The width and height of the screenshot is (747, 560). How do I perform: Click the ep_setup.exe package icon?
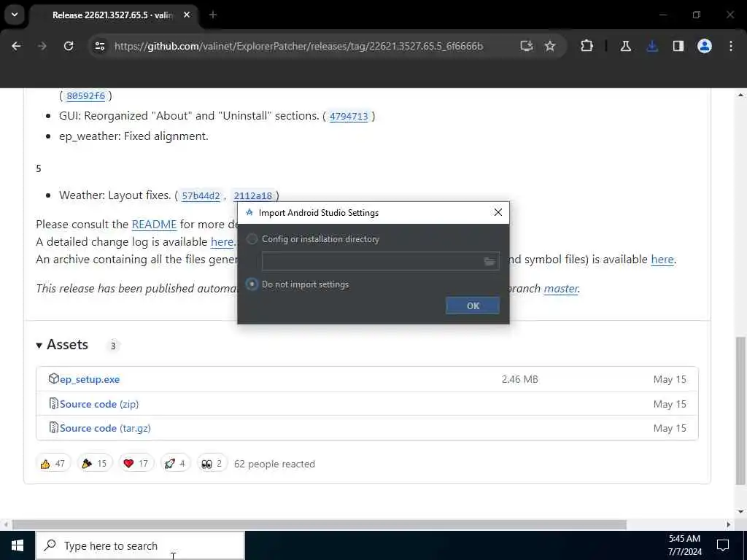pos(53,378)
